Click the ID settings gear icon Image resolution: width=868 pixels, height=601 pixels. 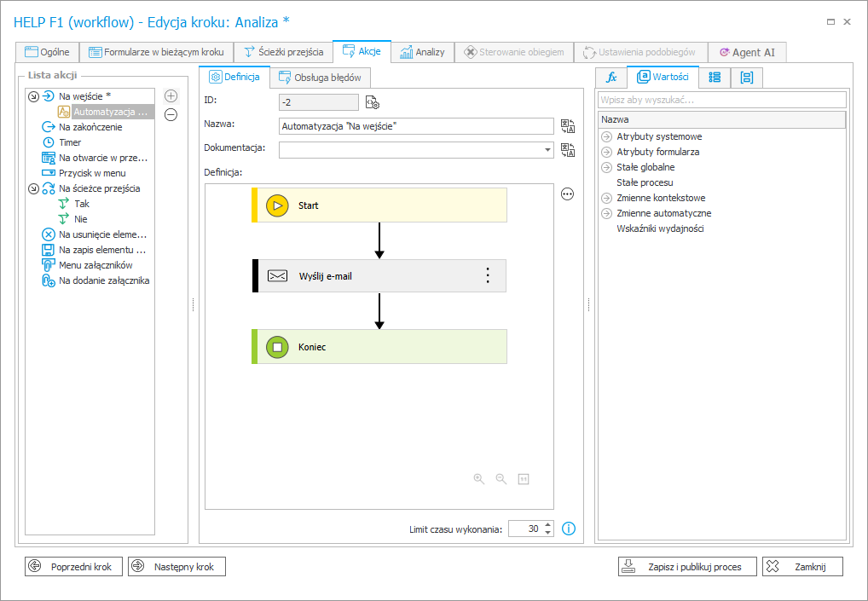[372, 103]
